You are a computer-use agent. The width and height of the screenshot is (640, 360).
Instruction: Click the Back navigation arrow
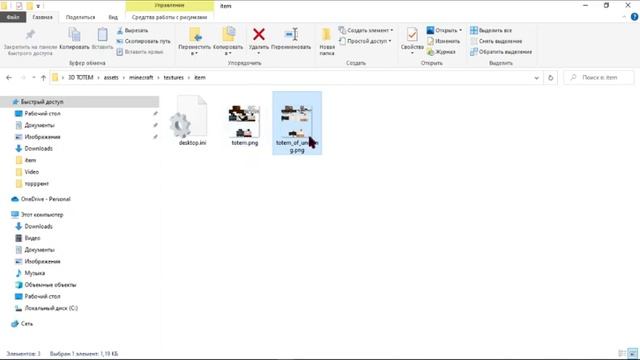point(9,78)
